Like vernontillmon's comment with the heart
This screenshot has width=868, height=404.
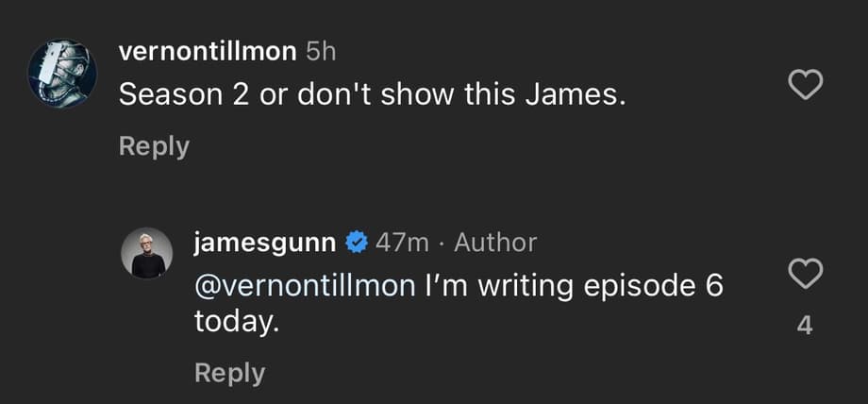(x=805, y=87)
